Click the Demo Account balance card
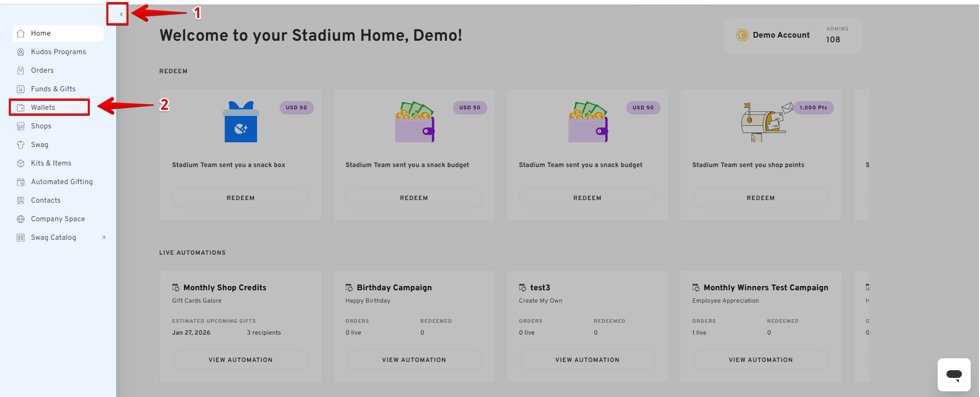 pos(792,35)
